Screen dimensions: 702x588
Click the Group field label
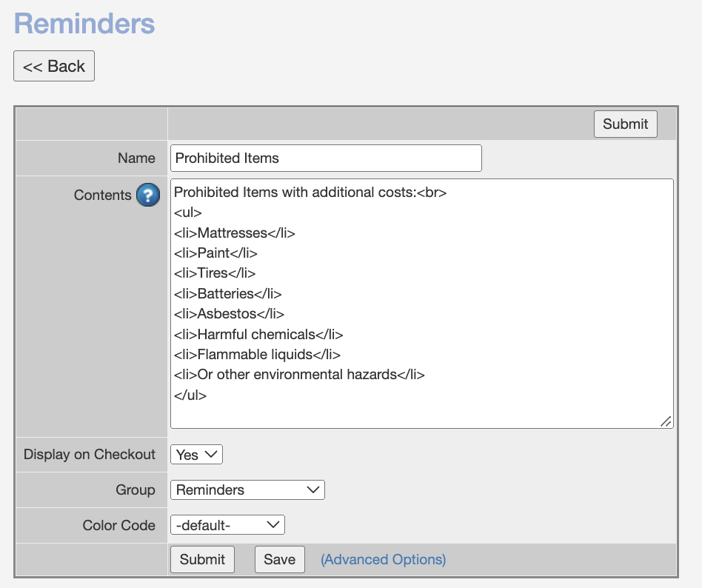136,490
